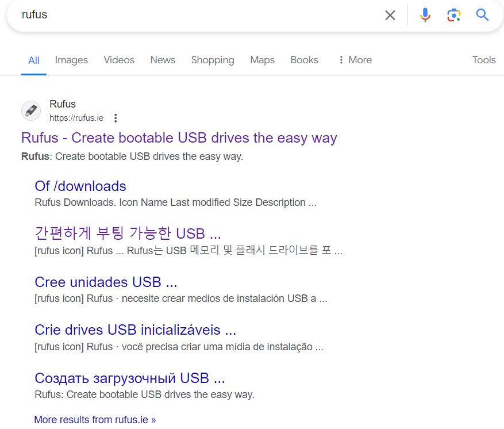This screenshot has height=429, width=504.
Task: Select the All results tab
Action: pyautogui.click(x=34, y=60)
